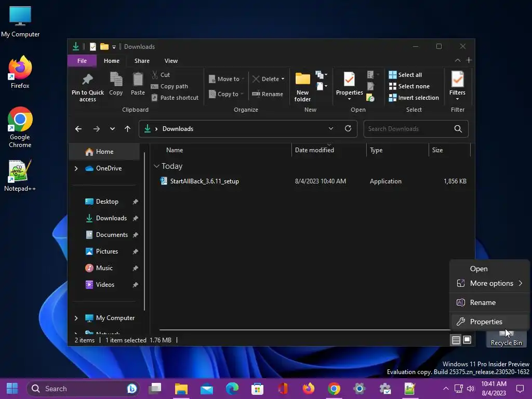The width and height of the screenshot is (532, 399).
Task: Expand My Computer tree node
Action: pos(76,318)
